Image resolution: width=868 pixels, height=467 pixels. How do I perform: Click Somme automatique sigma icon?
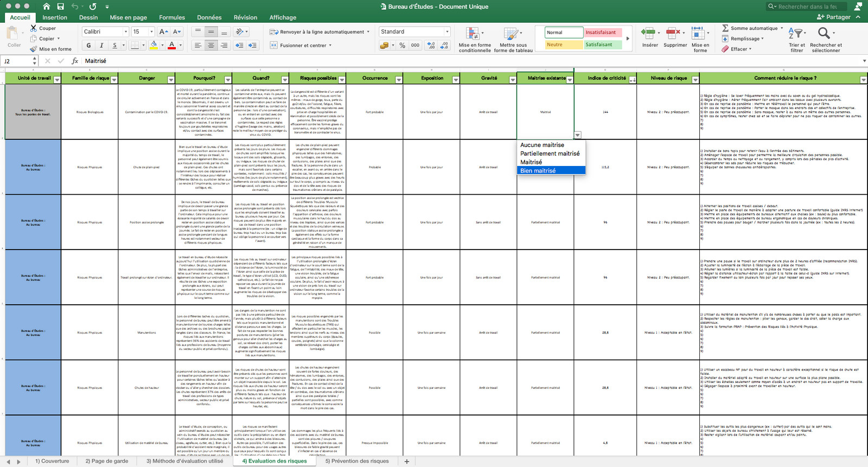click(725, 28)
